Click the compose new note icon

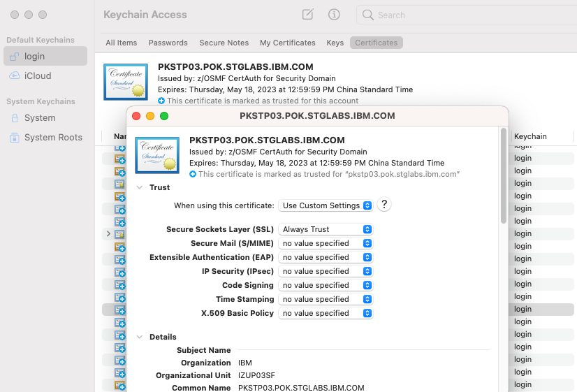click(307, 15)
